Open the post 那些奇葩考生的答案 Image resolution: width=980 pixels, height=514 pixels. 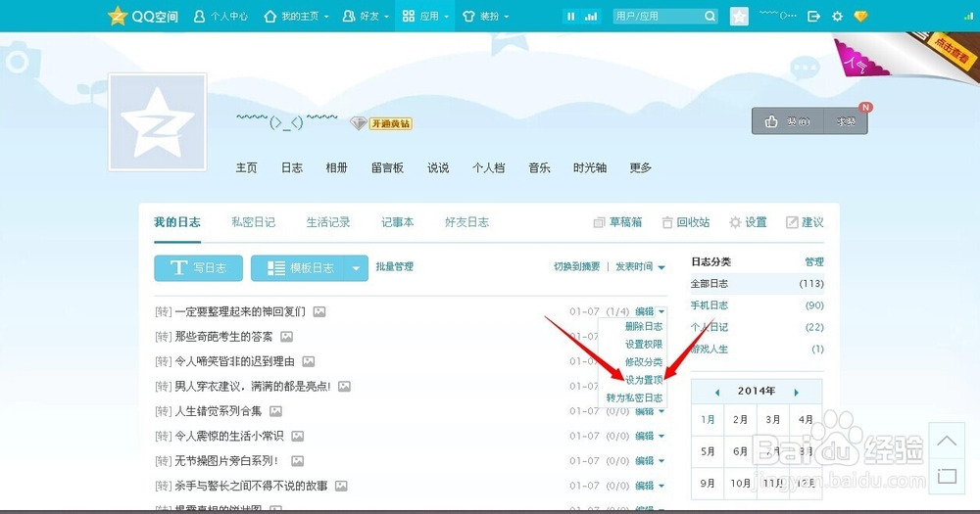(223, 337)
